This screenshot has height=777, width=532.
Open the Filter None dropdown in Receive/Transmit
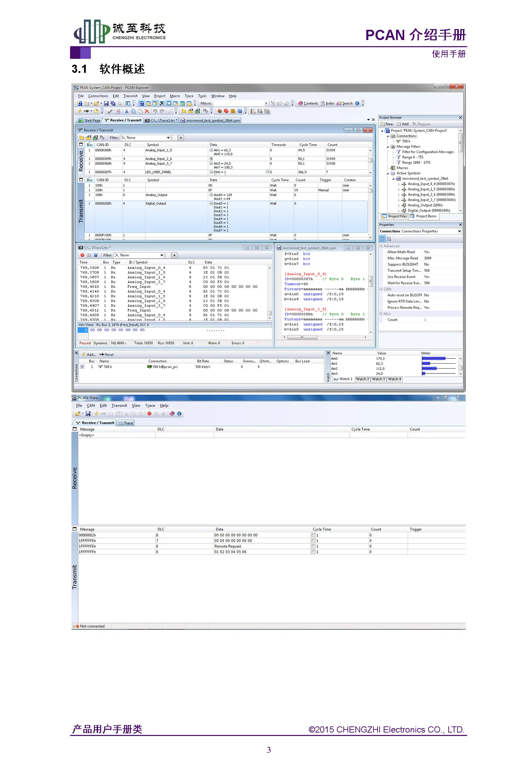click(x=146, y=138)
